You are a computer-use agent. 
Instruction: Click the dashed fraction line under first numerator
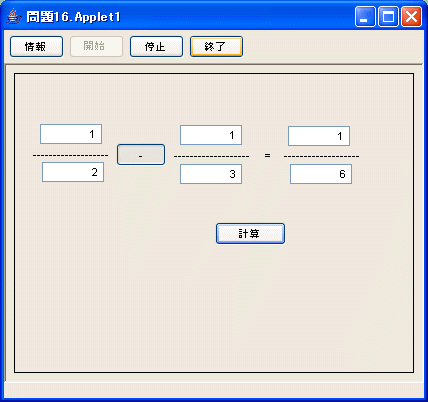tap(70, 155)
